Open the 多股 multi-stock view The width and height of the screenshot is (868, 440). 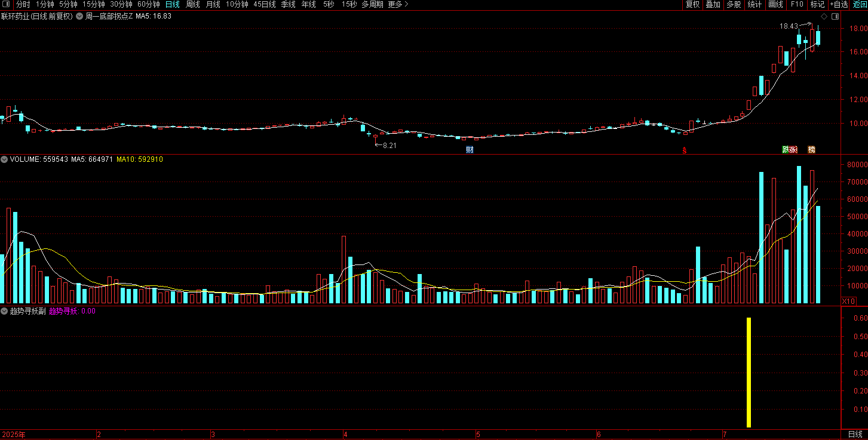pyautogui.click(x=734, y=4)
